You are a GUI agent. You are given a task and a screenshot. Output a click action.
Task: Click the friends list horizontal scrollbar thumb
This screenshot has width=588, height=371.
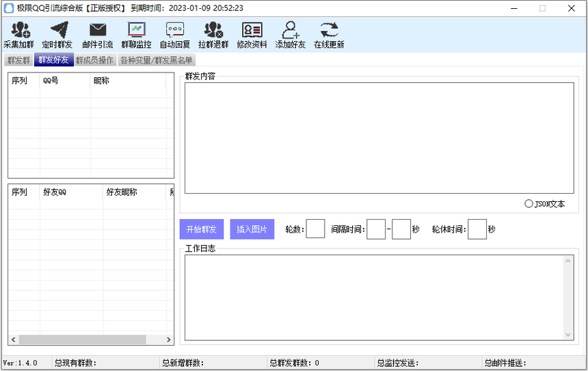(x=83, y=340)
